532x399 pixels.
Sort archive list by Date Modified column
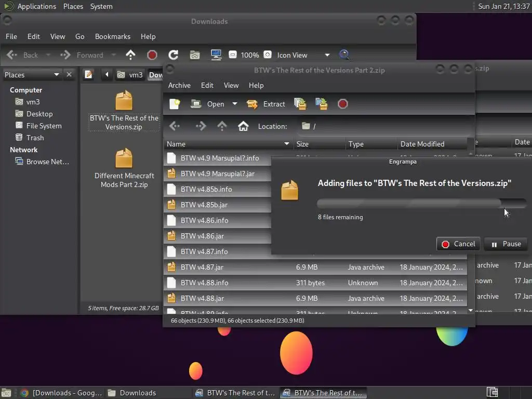433,144
